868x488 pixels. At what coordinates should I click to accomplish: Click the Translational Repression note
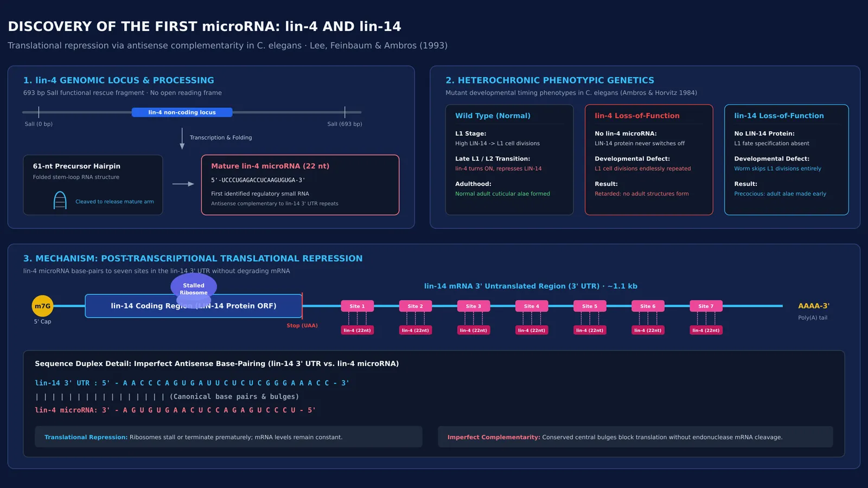coord(228,437)
